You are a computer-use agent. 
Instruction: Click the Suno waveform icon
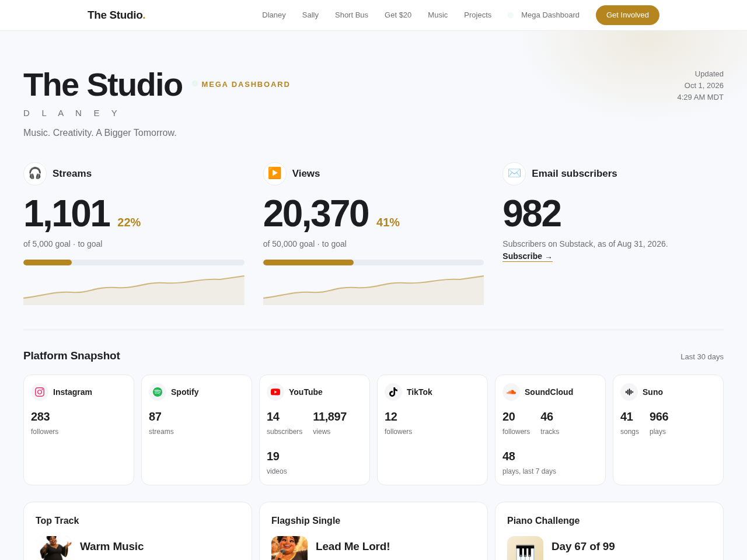coord(629,392)
